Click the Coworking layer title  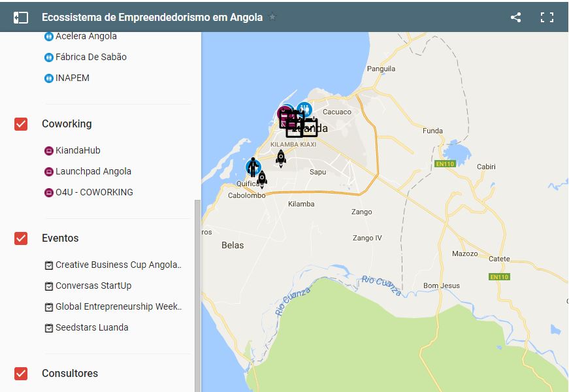67,124
